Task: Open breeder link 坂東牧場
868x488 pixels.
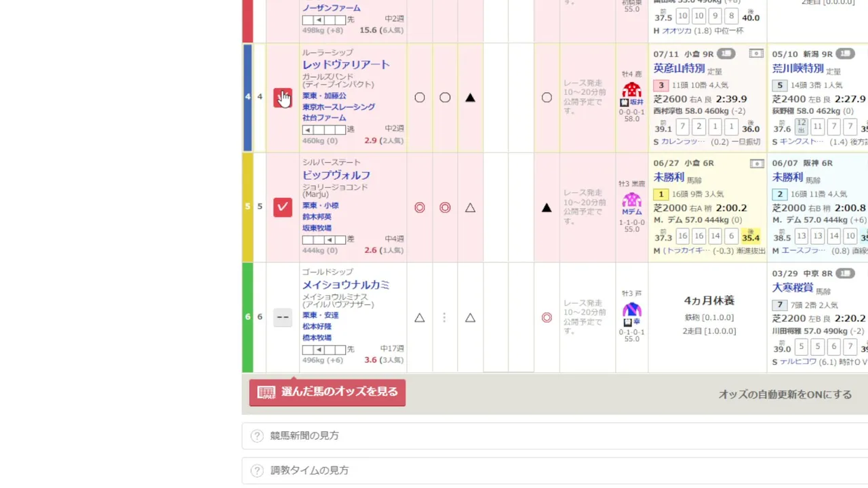Action: (x=317, y=228)
